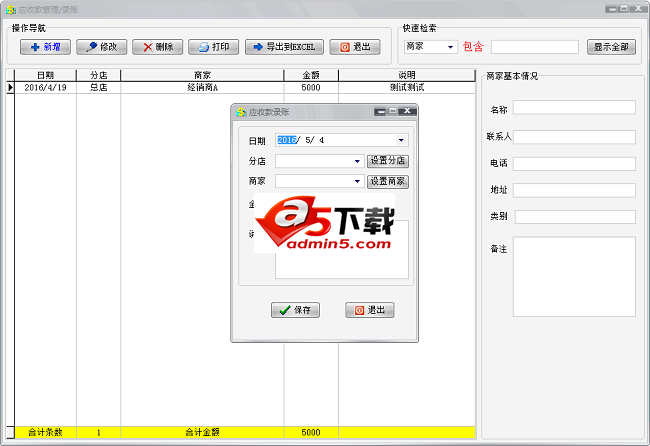
Task: Click the row indicator arrow of first row
Action: click(10, 87)
